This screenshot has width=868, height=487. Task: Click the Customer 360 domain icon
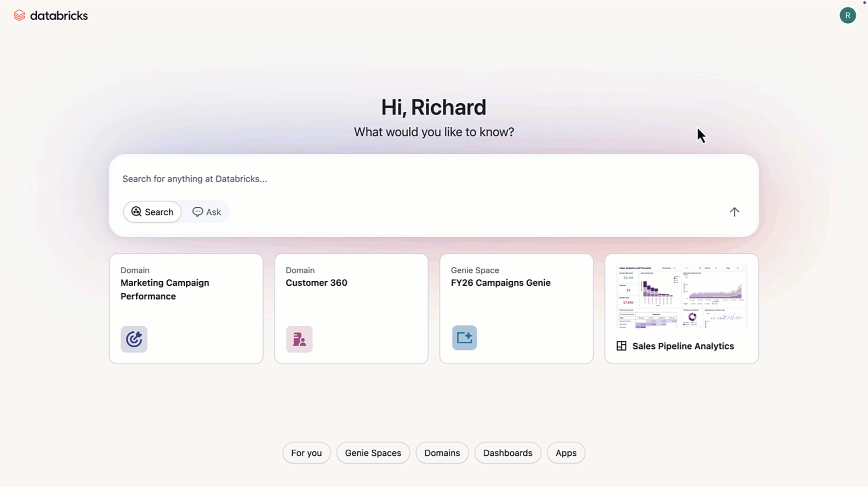tap(299, 339)
